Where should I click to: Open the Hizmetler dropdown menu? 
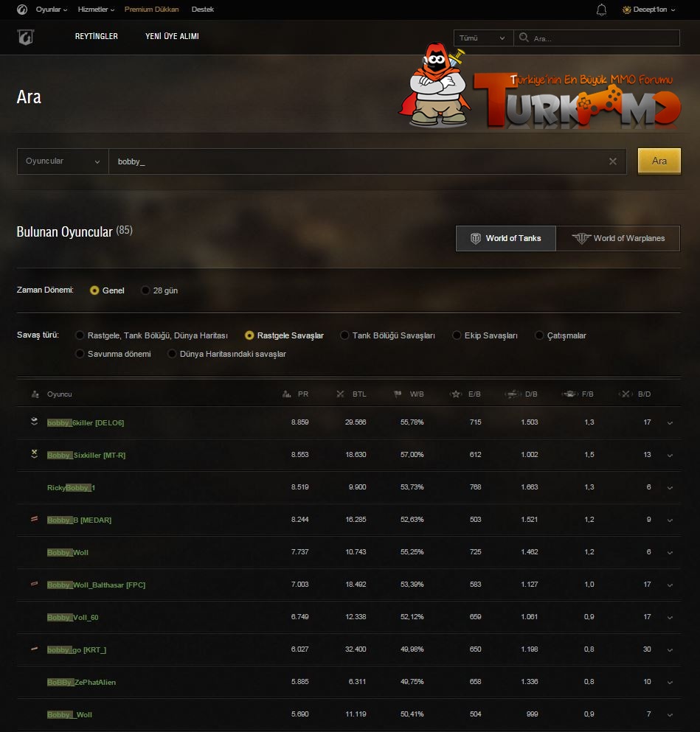96,10
